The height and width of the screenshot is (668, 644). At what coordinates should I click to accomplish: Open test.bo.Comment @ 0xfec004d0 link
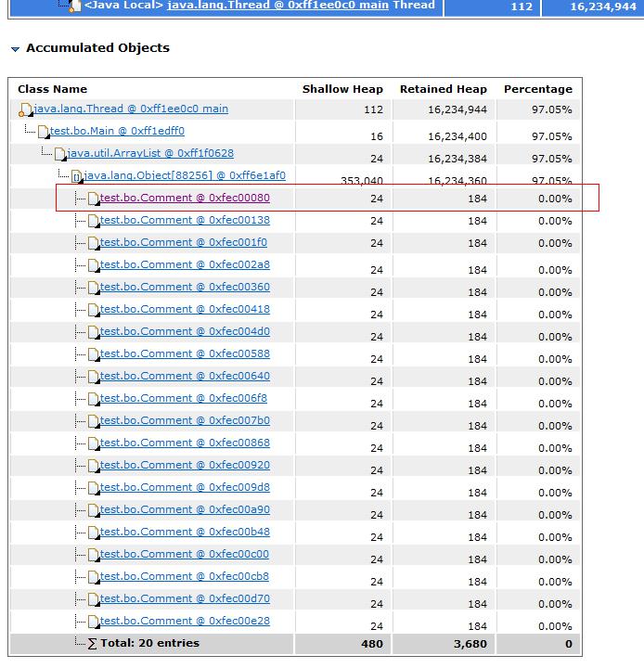point(185,331)
